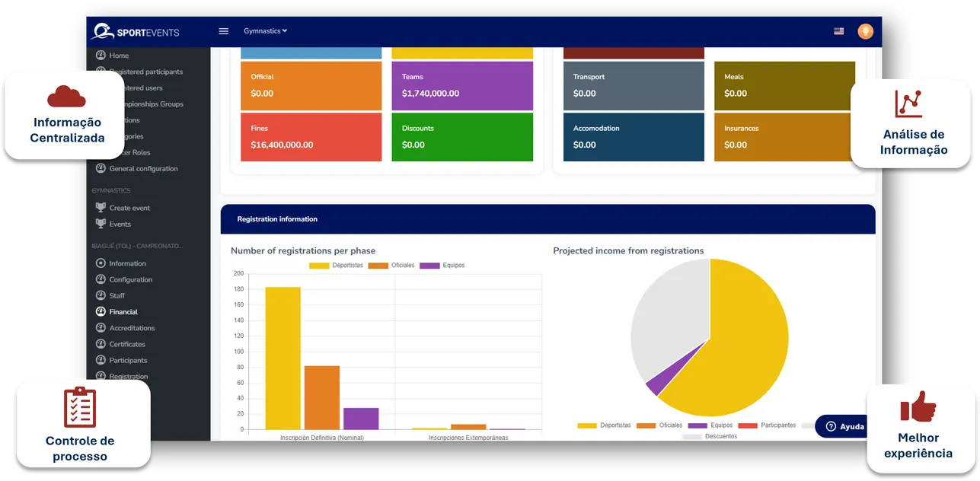
Task: Toggle Equipos legend in bar chart
Action: coord(442,266)
